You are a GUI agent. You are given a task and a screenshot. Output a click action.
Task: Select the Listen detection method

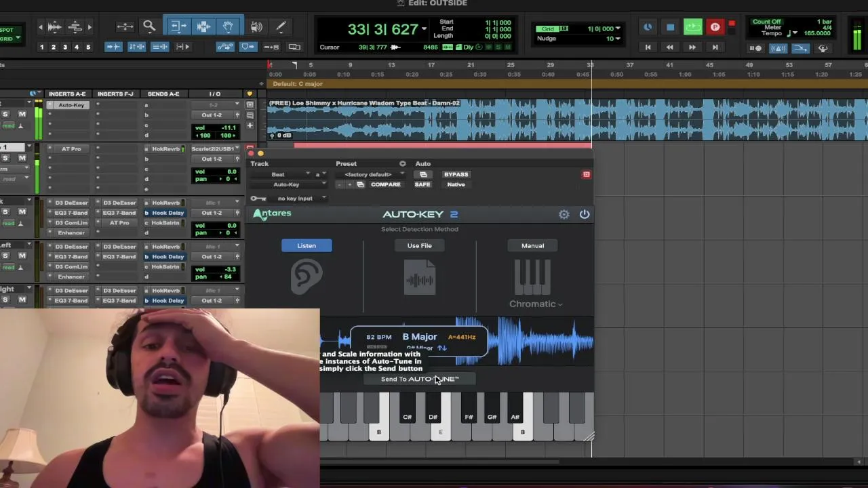tap(307, 246)
